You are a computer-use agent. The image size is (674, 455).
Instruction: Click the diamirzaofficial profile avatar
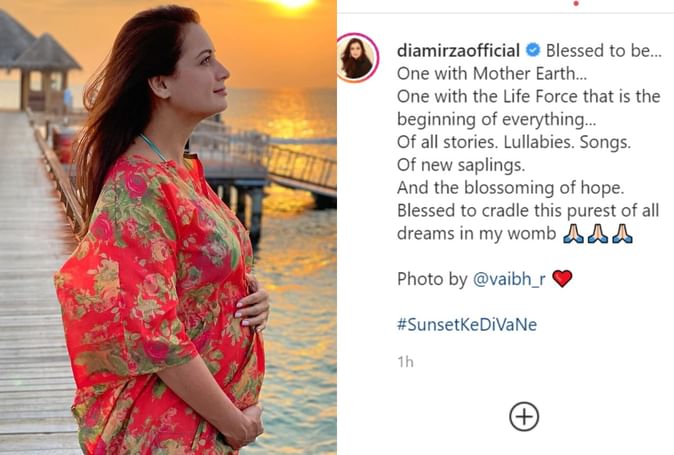click(x=358, y=57)
